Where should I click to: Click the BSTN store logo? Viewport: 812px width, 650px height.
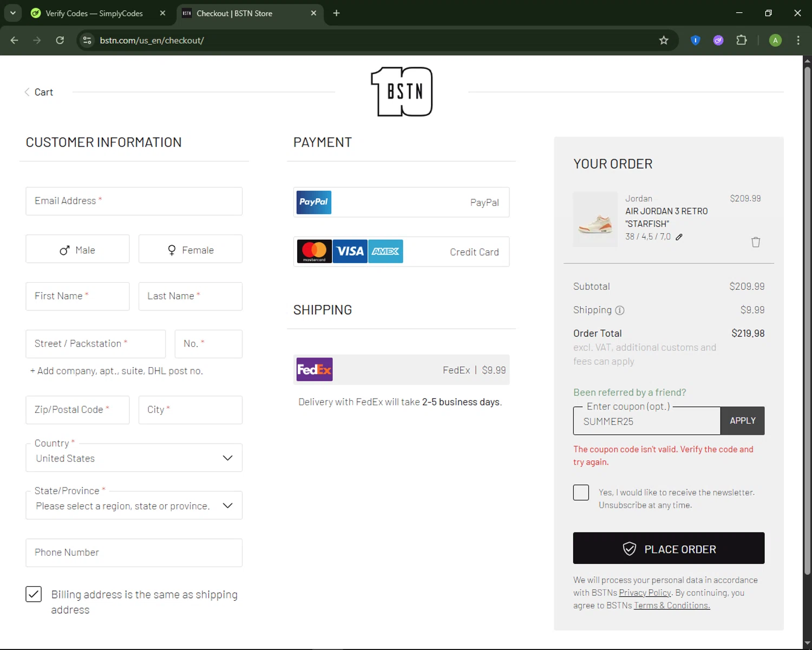[402, 92]
